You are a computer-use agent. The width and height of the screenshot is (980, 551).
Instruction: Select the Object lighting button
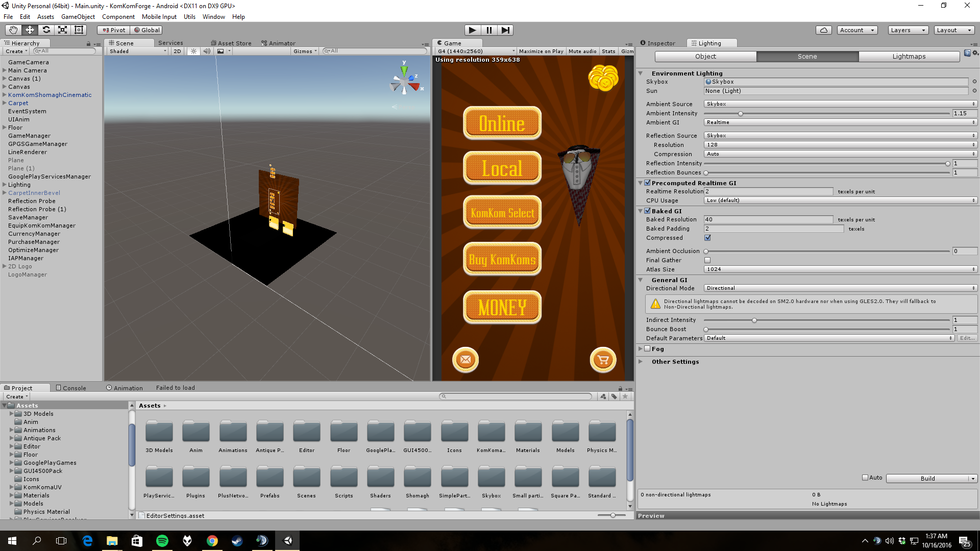point(705,57)
